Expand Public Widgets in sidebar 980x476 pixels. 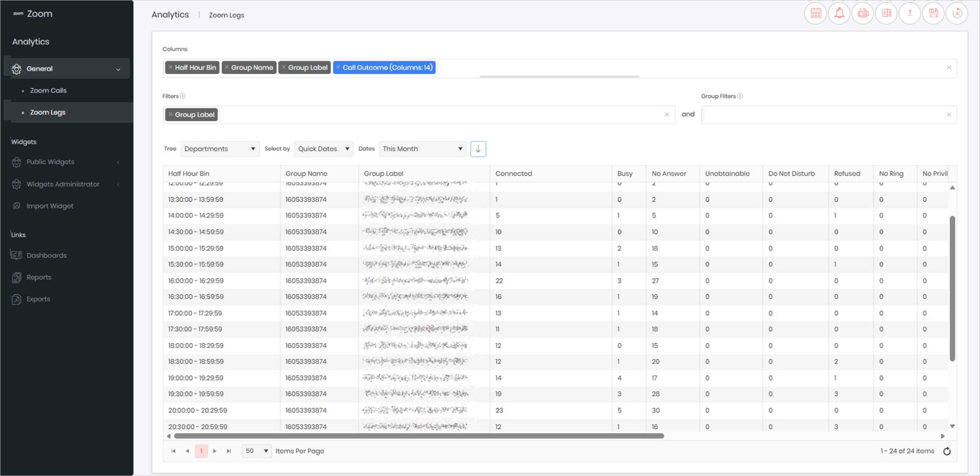click(67, 162)
